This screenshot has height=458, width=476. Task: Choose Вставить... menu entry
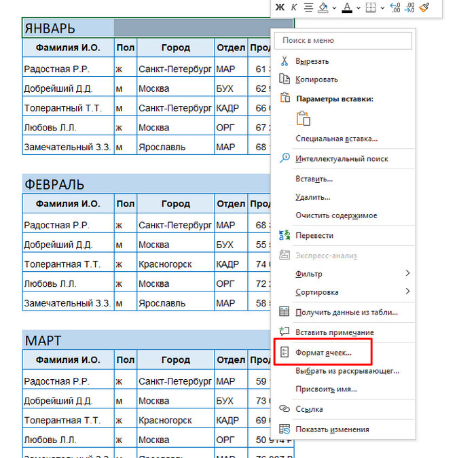click(x=314, y=179)
